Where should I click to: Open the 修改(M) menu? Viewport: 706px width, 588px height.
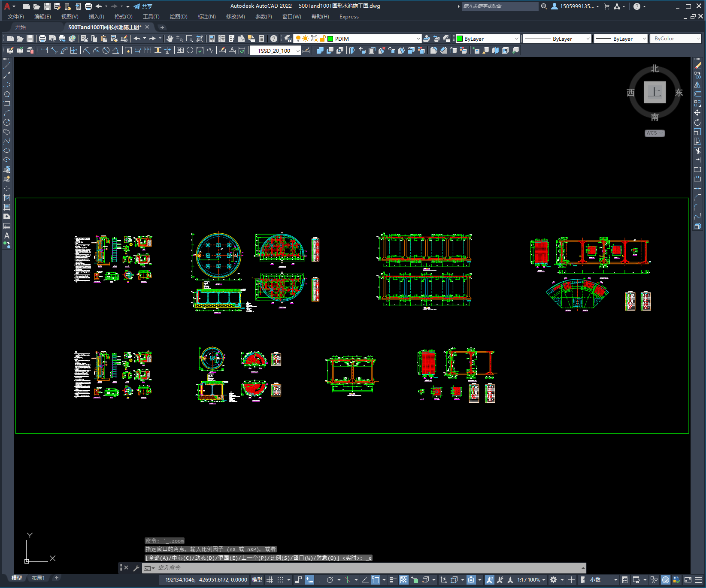[236, 17]
